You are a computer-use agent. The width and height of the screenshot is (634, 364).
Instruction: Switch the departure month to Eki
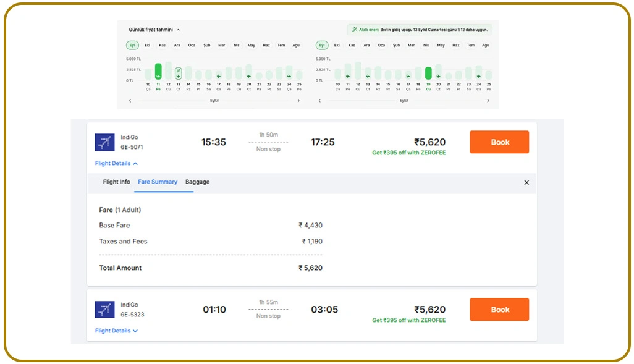click(147, 44)
